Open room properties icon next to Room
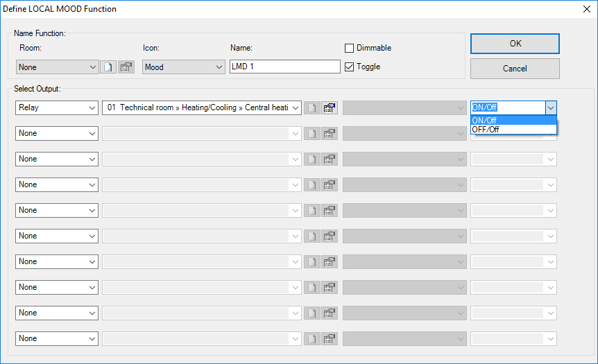 click(126, 67)
